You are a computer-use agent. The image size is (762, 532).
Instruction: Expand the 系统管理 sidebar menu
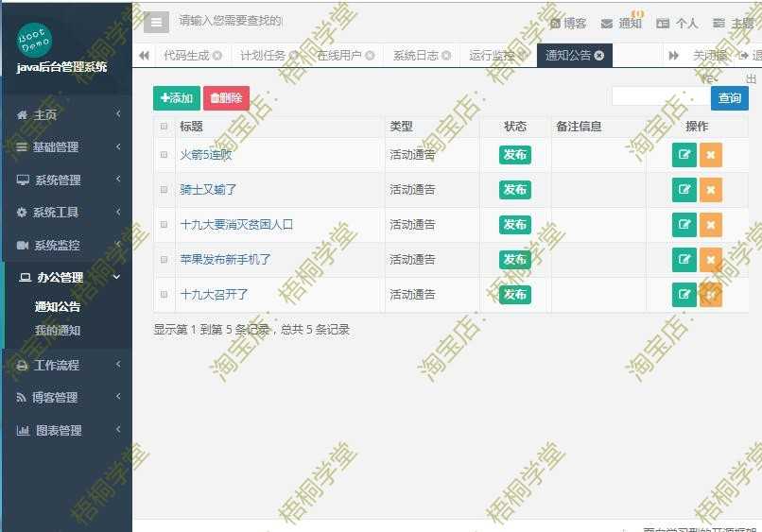(x=67, y=180)
